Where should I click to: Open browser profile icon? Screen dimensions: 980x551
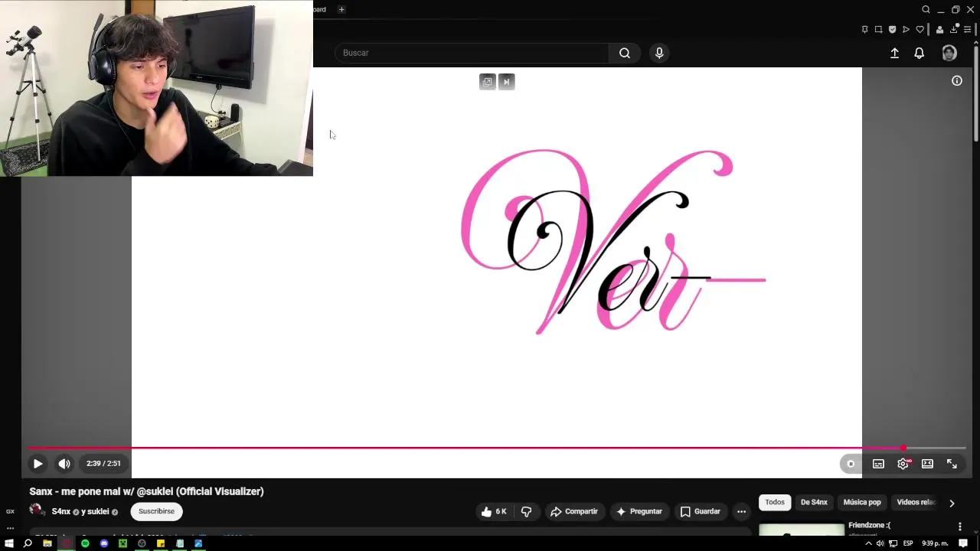click(940, 29)
